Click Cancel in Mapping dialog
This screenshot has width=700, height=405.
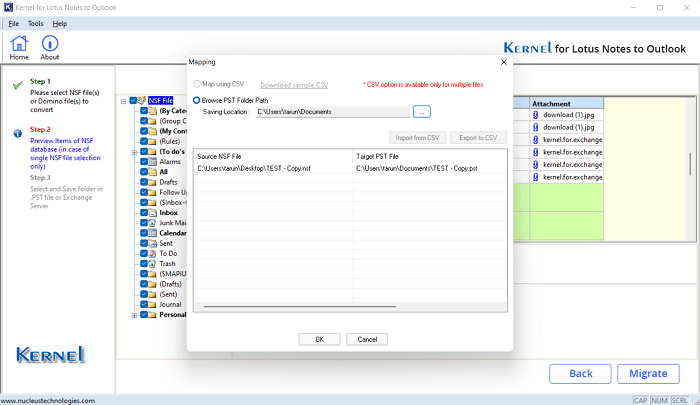pyautogui.click(x=367, y=339)
